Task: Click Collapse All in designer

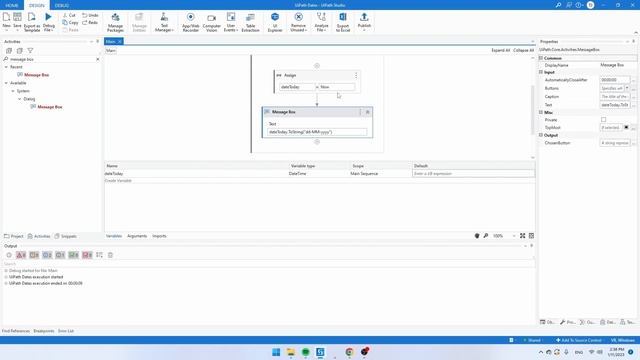Action: [x=523, y=50]
